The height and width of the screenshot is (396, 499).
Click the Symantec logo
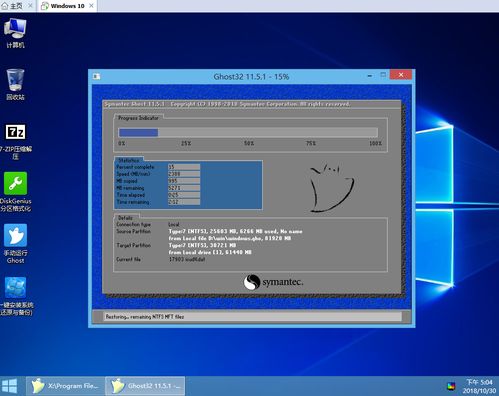(273, 282)
